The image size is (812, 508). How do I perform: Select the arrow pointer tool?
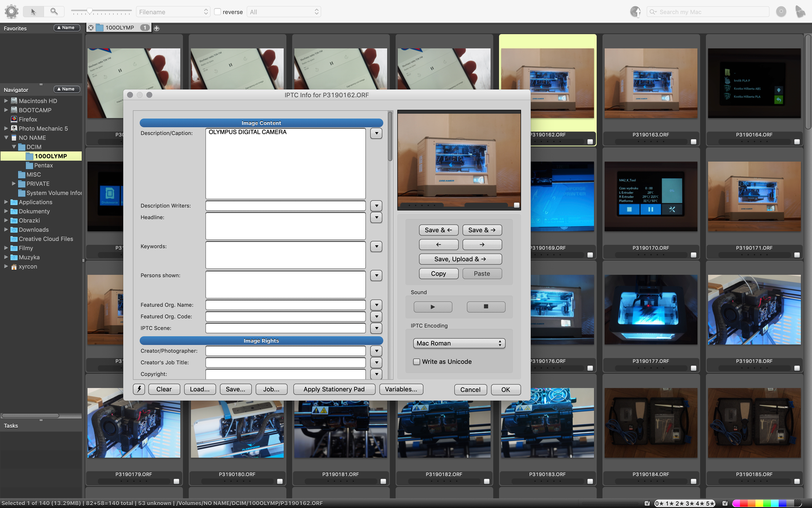point(33,12)
